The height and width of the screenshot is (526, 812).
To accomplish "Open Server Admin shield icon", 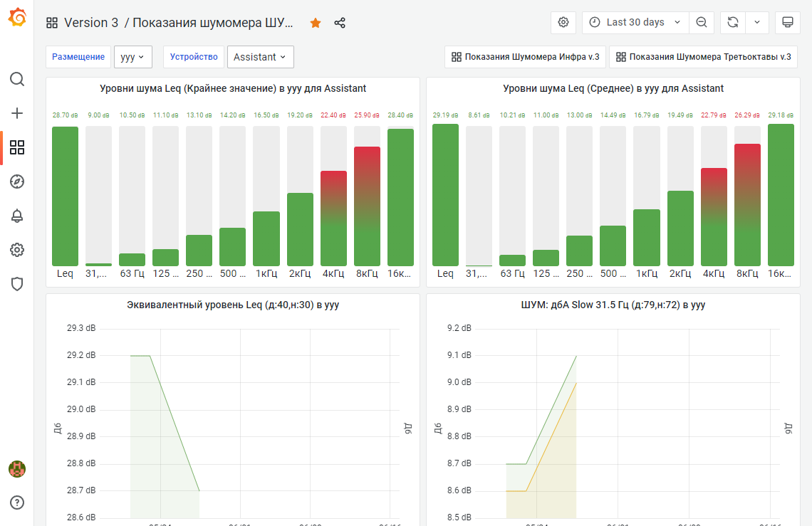I will [x=17, y=284].
